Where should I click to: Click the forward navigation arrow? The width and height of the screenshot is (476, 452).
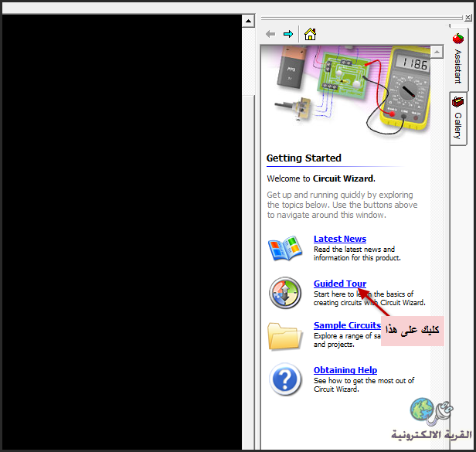click(288, 34)
